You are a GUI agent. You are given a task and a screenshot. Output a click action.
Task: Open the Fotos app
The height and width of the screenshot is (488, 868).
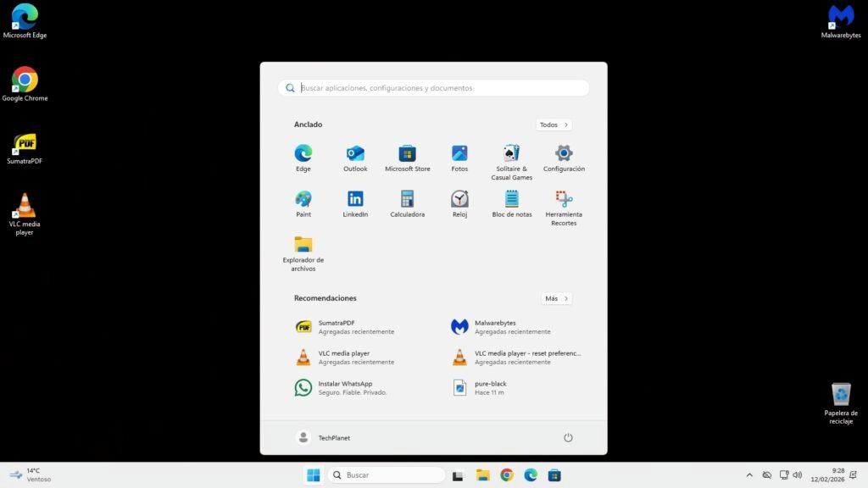pos(459,155)
